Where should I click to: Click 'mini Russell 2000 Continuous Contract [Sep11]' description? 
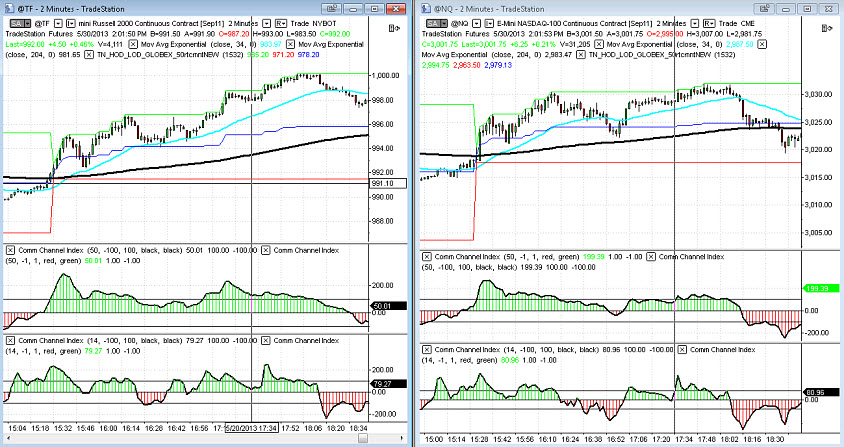click(x=151, y=24)
